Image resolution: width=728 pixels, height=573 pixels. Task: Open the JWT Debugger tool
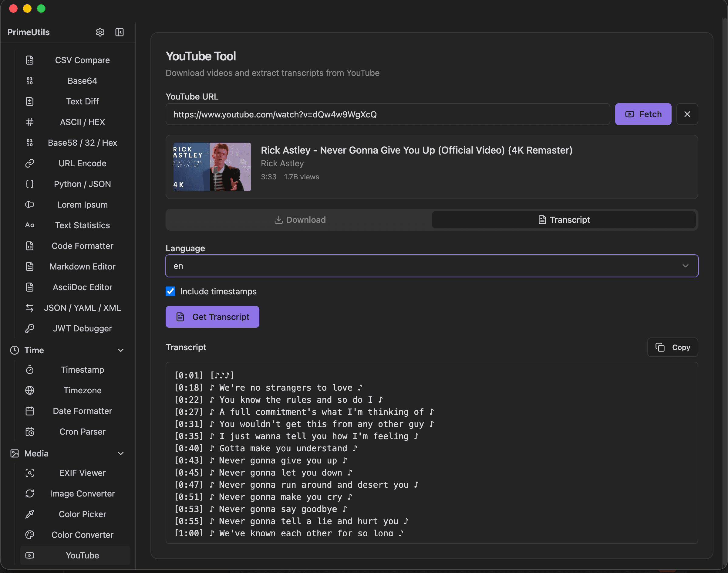coord(83,328)
